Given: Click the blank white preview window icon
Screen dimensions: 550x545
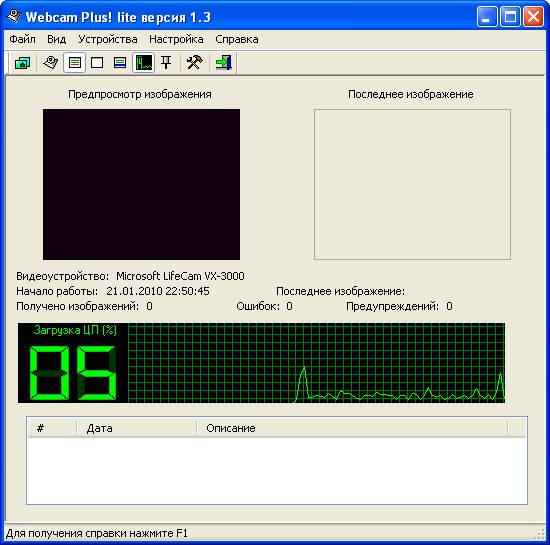Looking at the screenshot, I should click(97, 63).
